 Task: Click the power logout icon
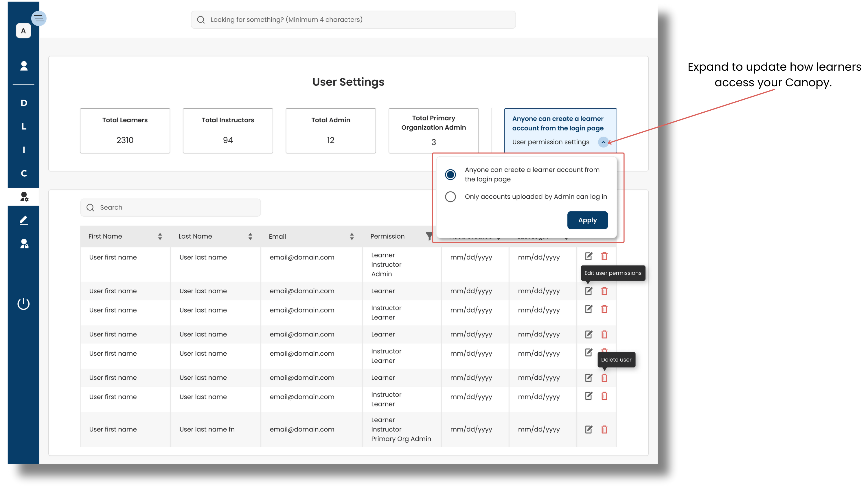tap(24, 303)
